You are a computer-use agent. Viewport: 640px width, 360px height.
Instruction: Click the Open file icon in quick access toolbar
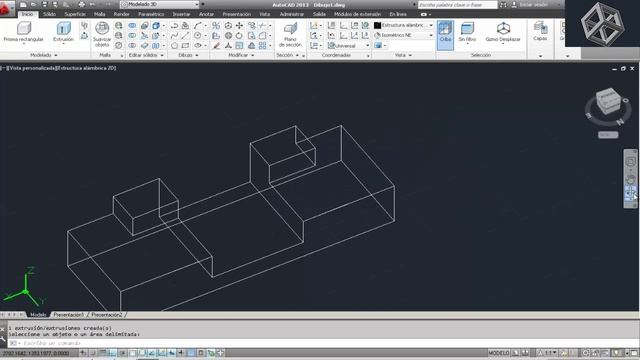pos(34,4)
